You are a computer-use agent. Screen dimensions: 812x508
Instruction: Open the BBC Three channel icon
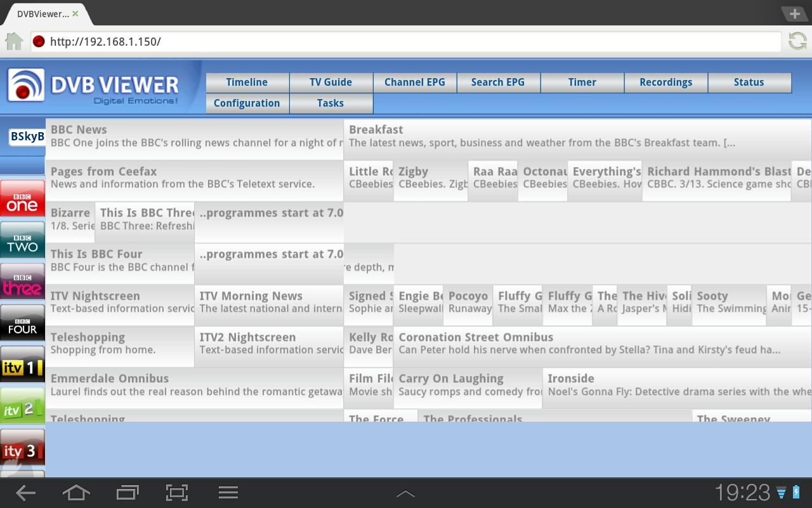pos(22,281)
